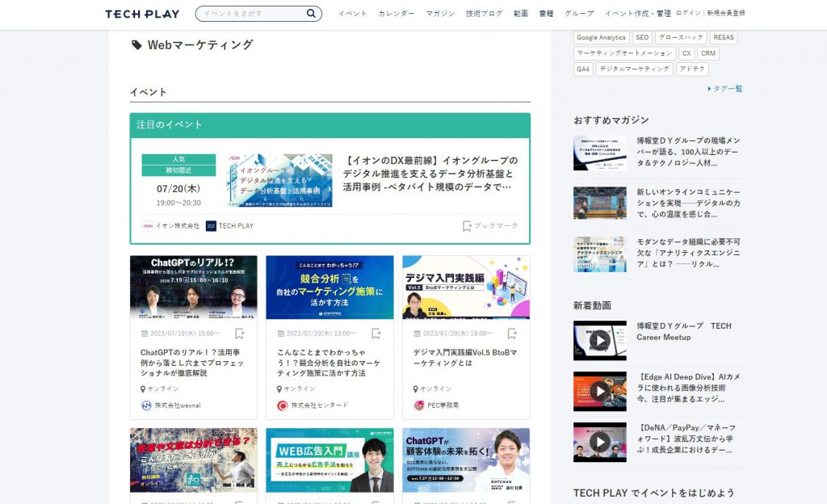
Task: Expand the タグ一覧 tag list link
Action: [724, 89]
